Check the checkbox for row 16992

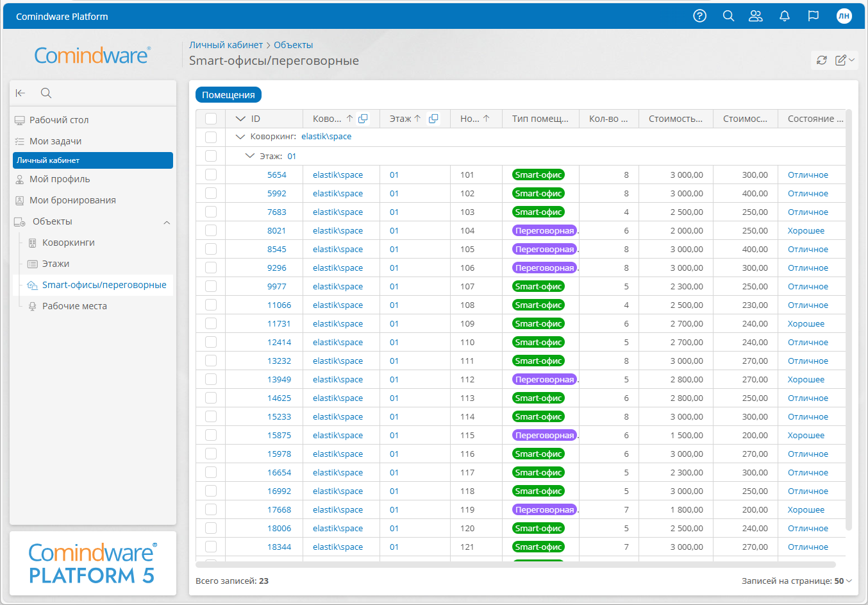coord(211,491)
